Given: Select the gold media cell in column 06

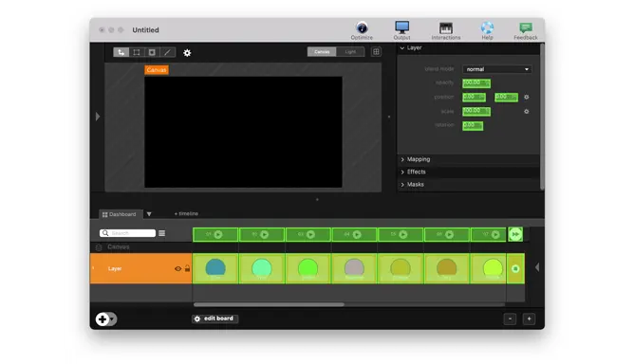Looking at the screenshot, I should click(x=447, y=268).
